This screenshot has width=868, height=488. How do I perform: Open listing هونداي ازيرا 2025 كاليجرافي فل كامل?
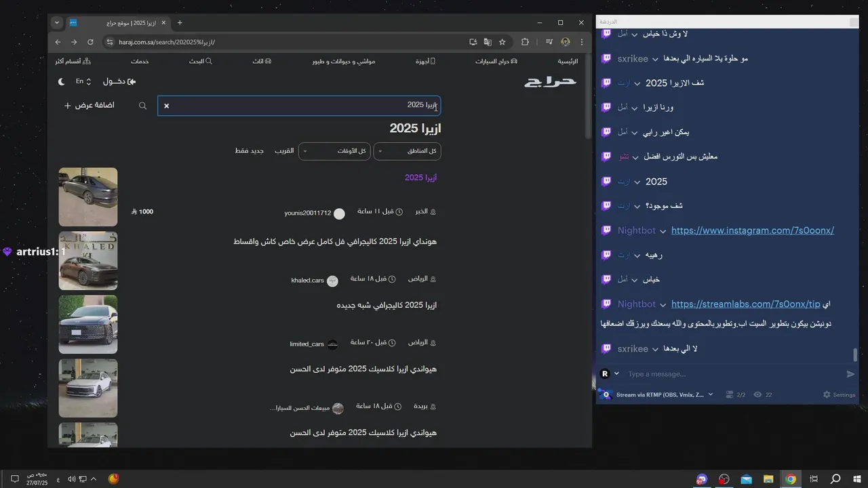[335, 241]
